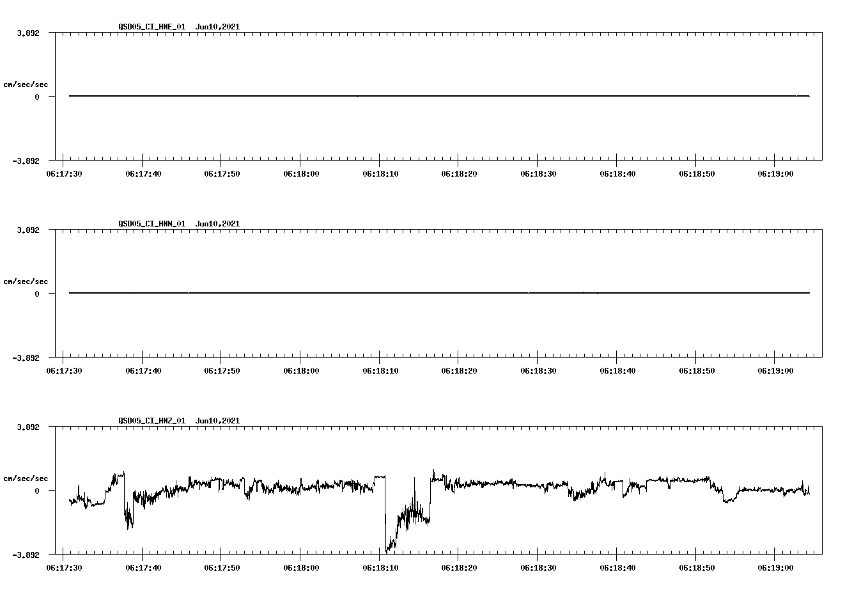
Task: Select 06:17:40 time label under HNN plot
Action: tap(143, 371)
